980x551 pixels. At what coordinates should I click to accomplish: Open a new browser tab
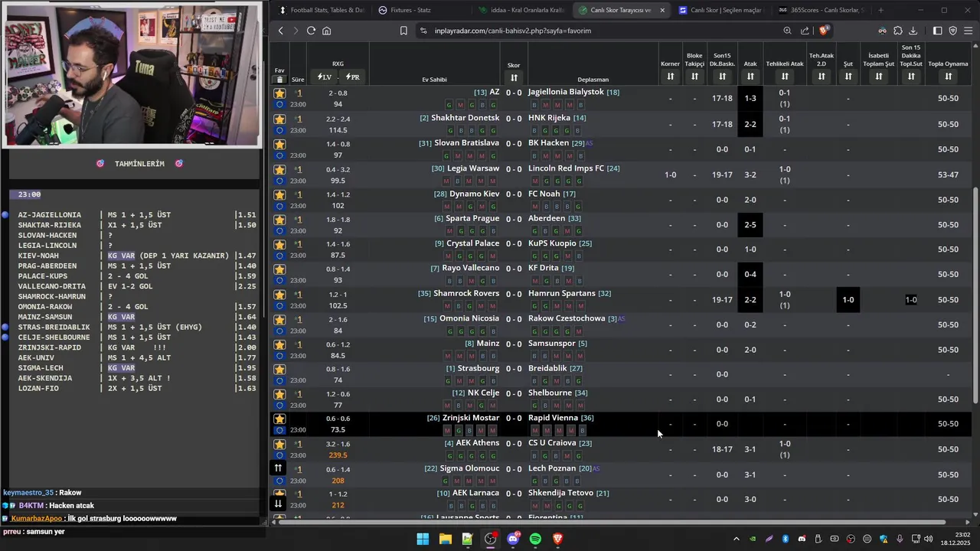click(x=880, y=10)
